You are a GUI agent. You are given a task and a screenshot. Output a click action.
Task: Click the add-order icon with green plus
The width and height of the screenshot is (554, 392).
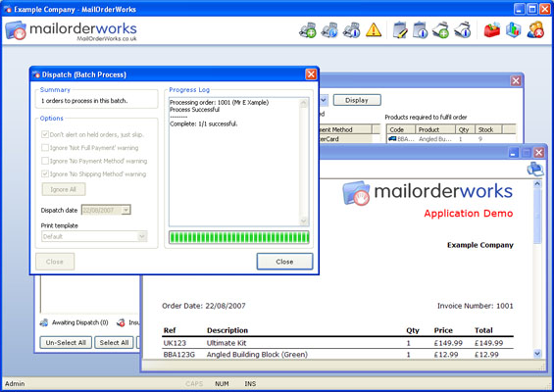pyautogui.click(x=307, y=30)
